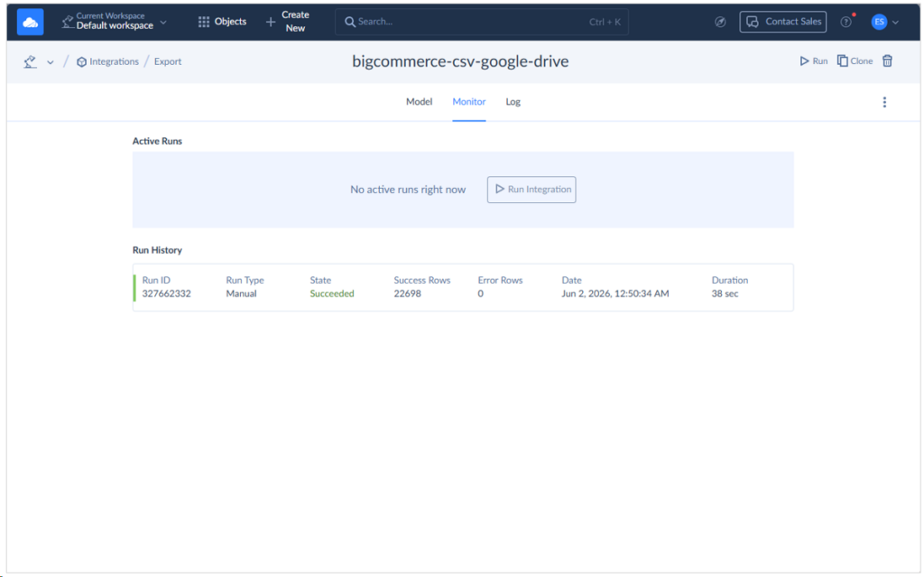924x577 pixels.
Task: Select Run ID 327662332 value
Action: [x=166, y=293]
